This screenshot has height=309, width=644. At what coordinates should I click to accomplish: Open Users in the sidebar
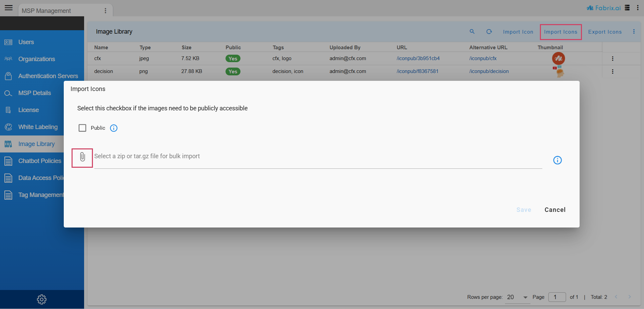26,42
